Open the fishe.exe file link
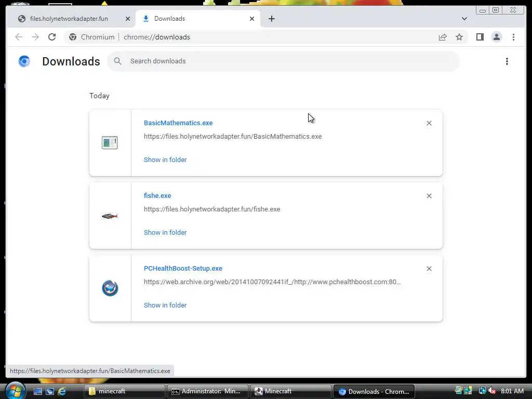The image size is (532, 399). click(x=157, y=196)
